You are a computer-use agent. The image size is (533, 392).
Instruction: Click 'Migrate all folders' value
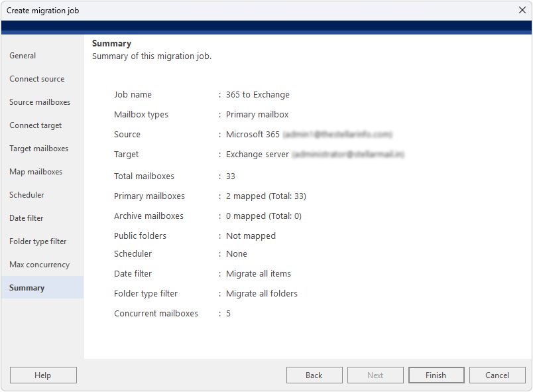click(x=262, y=293)
